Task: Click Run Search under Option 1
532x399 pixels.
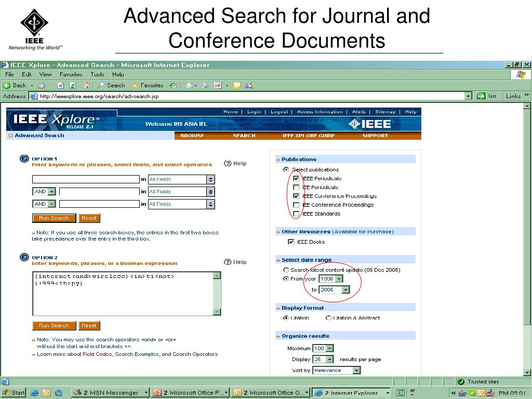Action: point(54,218)
